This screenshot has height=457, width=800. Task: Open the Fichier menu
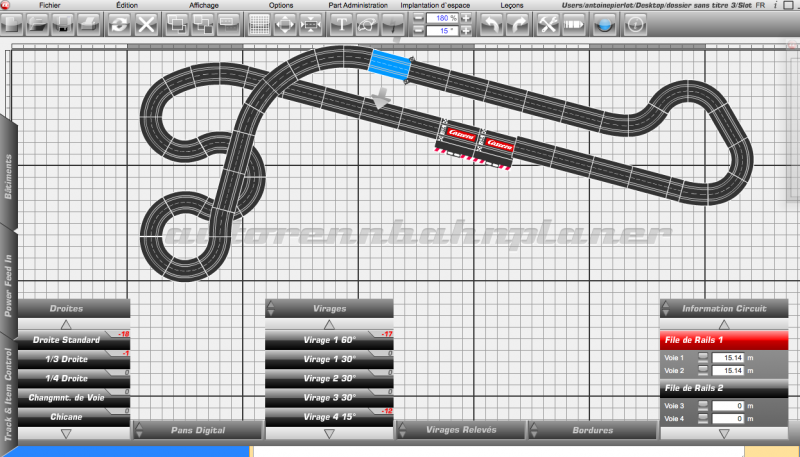50,5
